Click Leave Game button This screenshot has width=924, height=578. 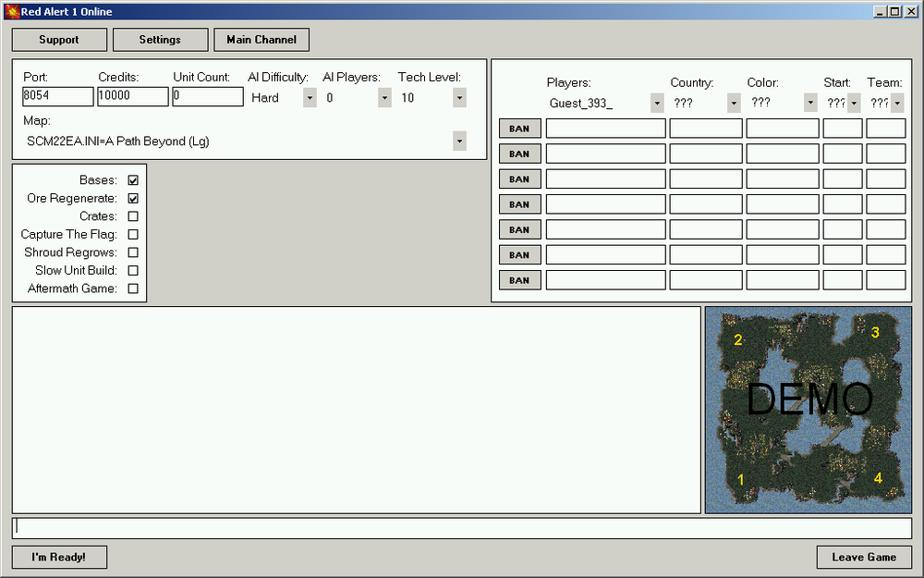(864, 557)
